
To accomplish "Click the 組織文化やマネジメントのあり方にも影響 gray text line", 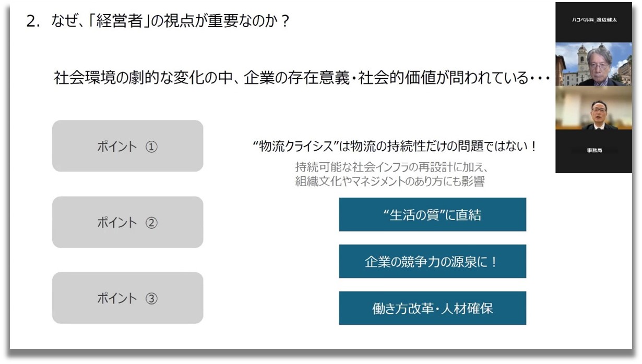I will pos(391,182).
